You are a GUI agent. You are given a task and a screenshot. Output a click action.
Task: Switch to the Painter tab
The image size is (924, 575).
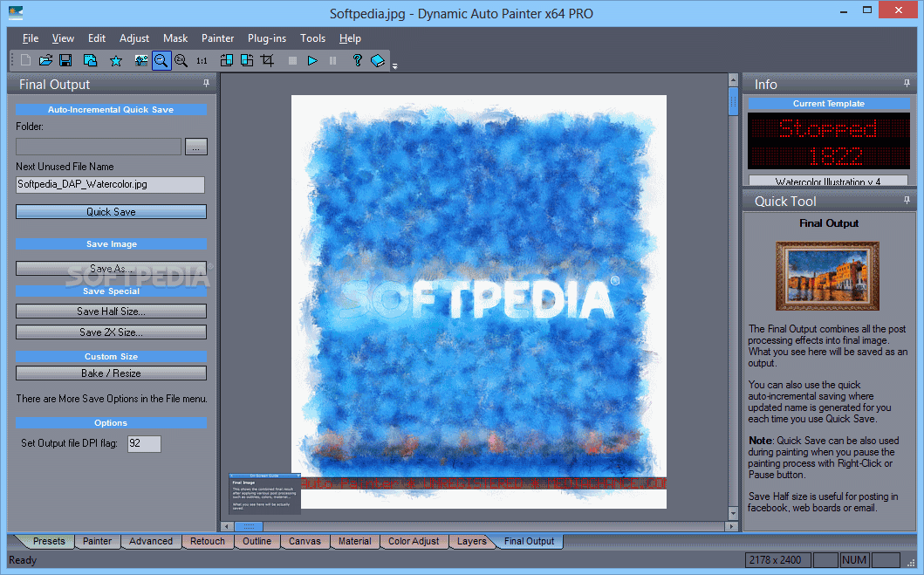click(97, 541)
